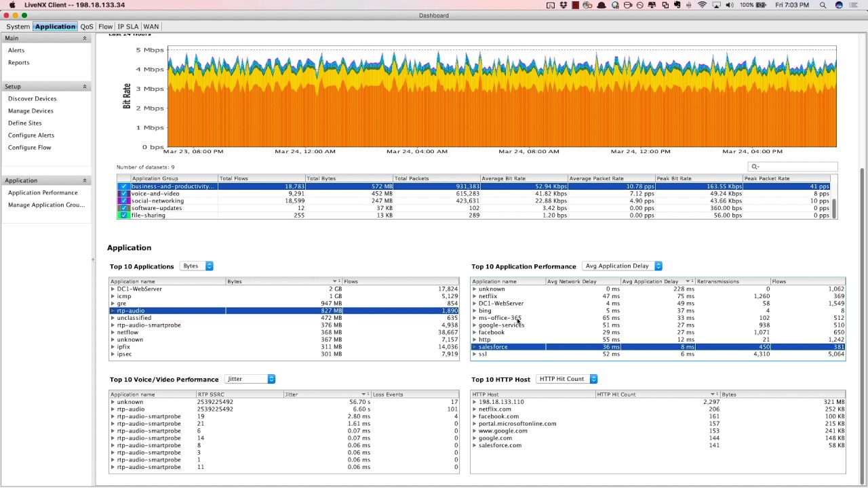Click the dataset search field
Viewport: 868px width, 488px height.
tap(793, 167)
